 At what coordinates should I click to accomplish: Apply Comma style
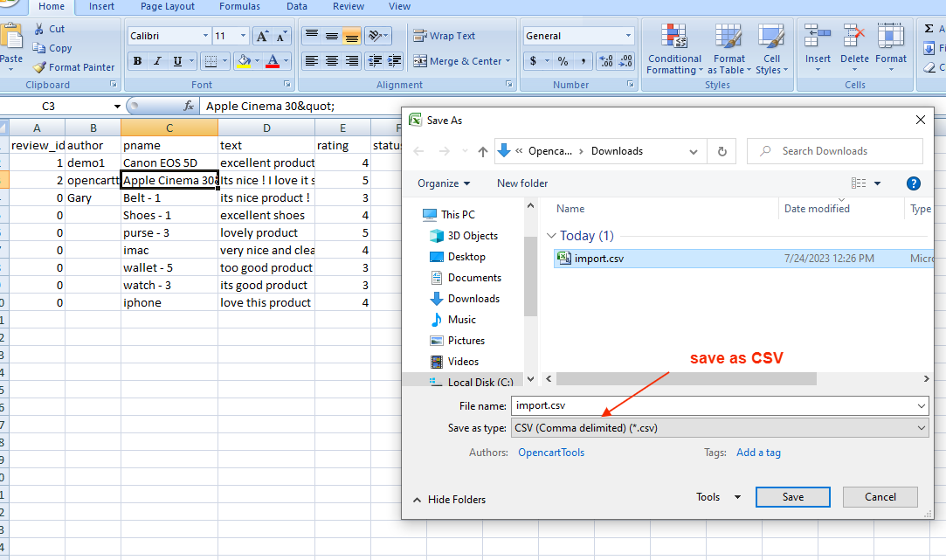pos(583,61)
